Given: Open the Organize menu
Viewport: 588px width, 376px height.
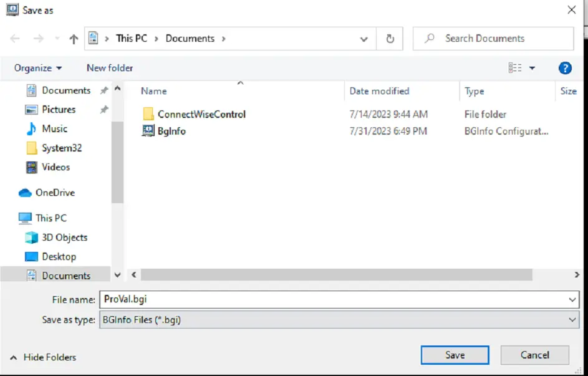Looking at the screenshot, I should pyautogui.click(x=38, y=68).
